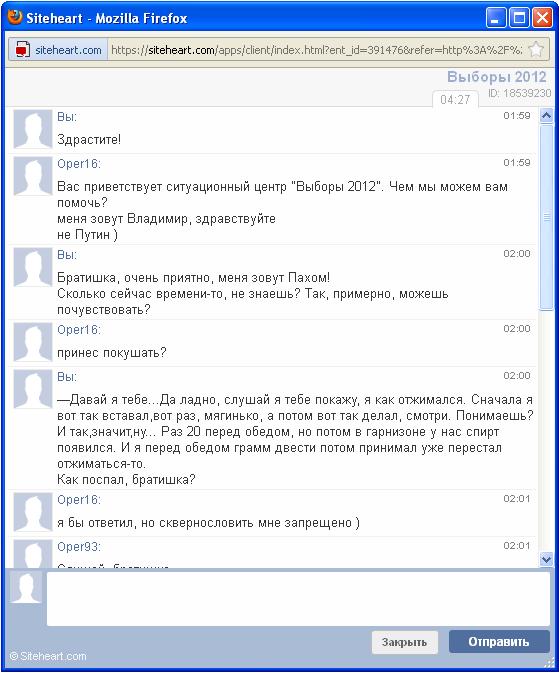
Task: Click the URL address bar text
Action: pos(316,50)
